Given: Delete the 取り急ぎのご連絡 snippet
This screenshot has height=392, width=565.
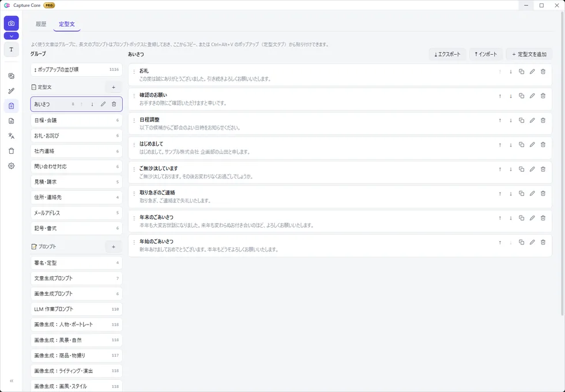Looking at the screenshot, I should point(543,194).
